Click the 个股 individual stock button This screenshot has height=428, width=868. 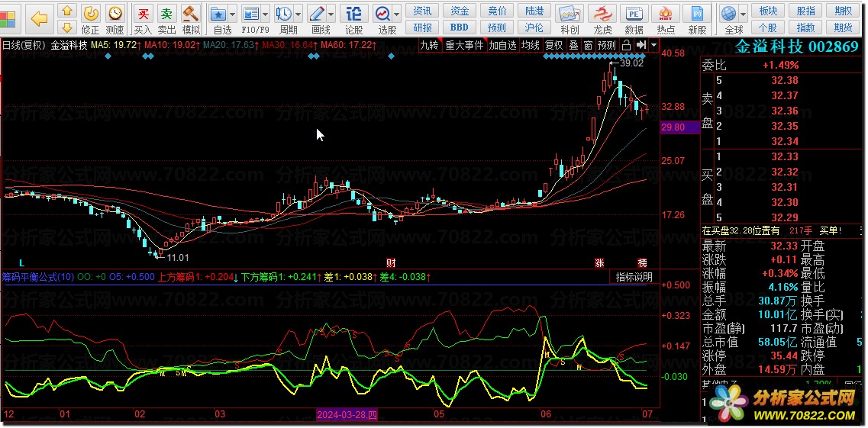click(x=768, y=27)
